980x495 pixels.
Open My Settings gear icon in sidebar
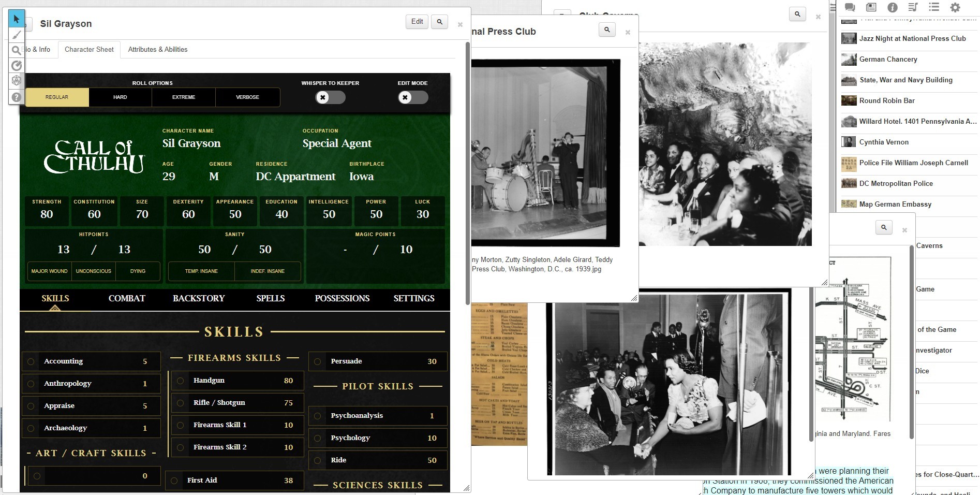955,7
